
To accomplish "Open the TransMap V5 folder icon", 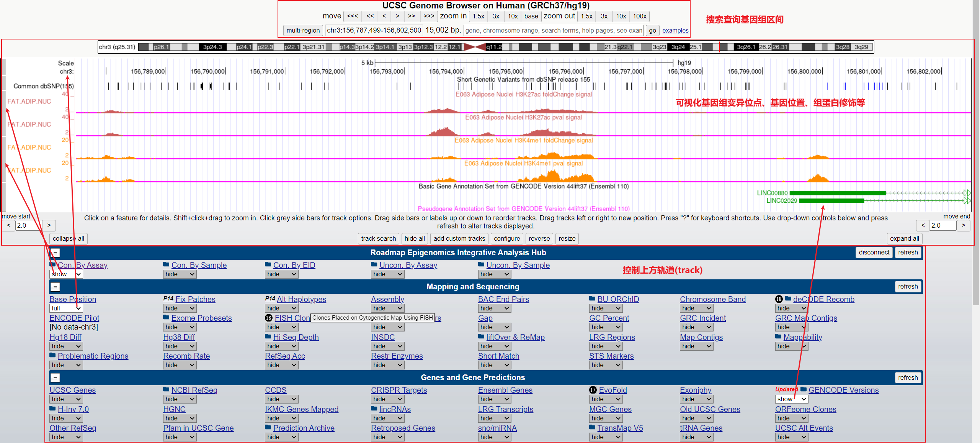I will [593, 427].
